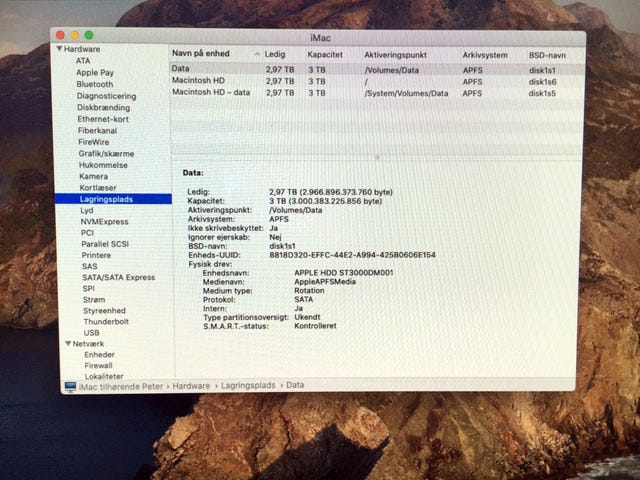
Task: Click the Ledig value 2,97 TB detail
Action: pyautogui.click(x=331, y=192)
